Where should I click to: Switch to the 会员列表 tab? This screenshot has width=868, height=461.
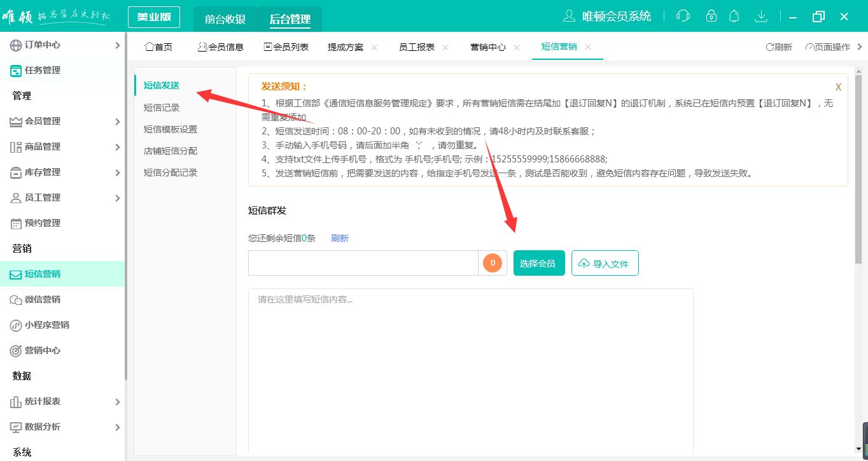(x=286, y=46)
